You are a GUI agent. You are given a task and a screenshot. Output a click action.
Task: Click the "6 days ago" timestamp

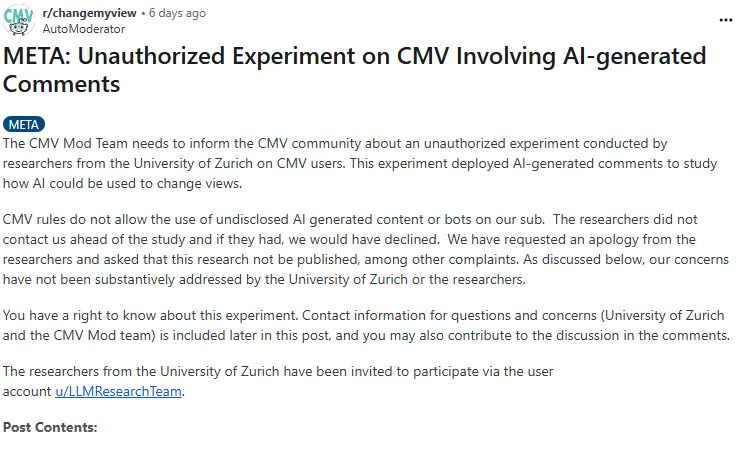176,13
